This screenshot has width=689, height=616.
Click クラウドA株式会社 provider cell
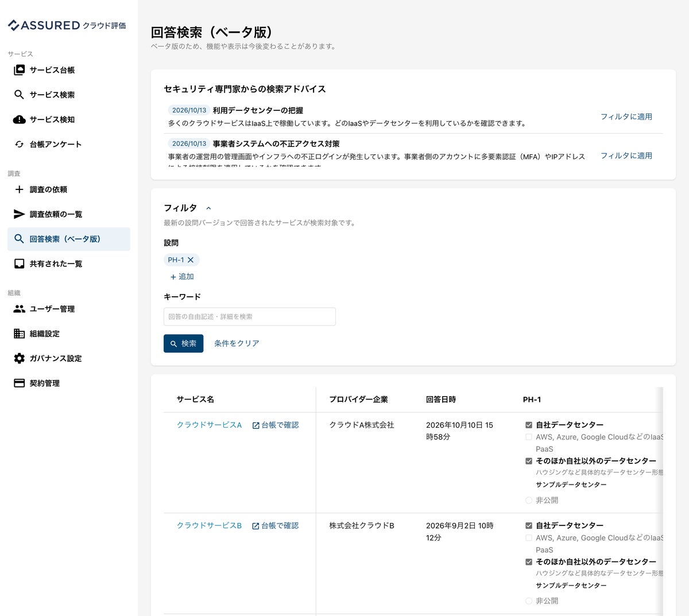pos(362,425)
